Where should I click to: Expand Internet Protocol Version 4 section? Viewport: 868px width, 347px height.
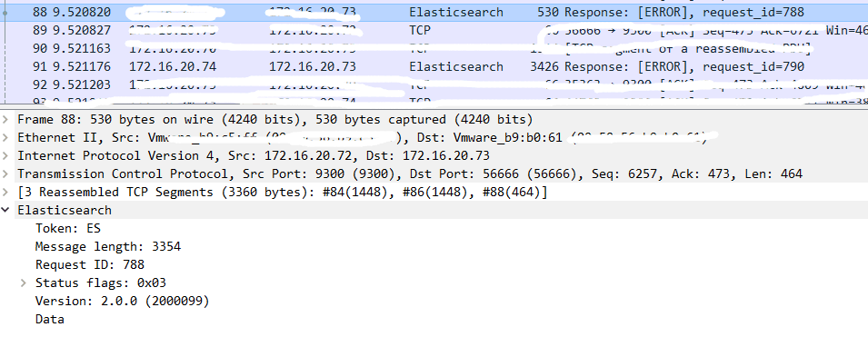(6, 156)
